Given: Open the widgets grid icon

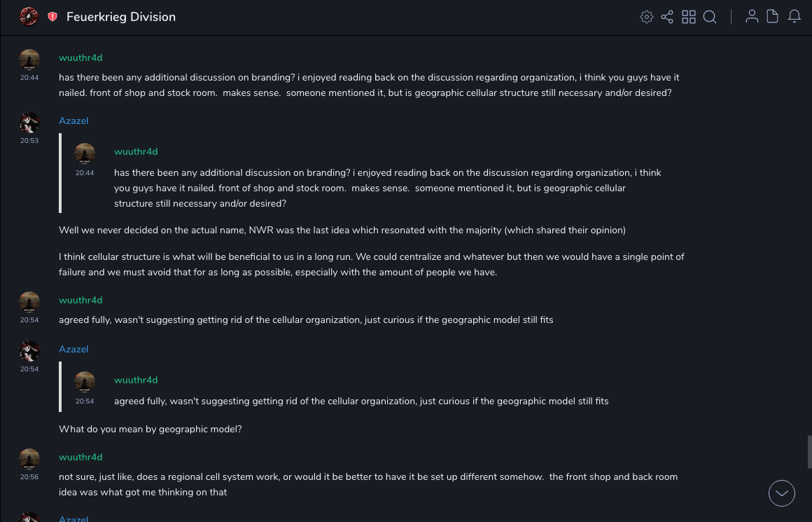Looking at the screenshot, I should point(689,17).
